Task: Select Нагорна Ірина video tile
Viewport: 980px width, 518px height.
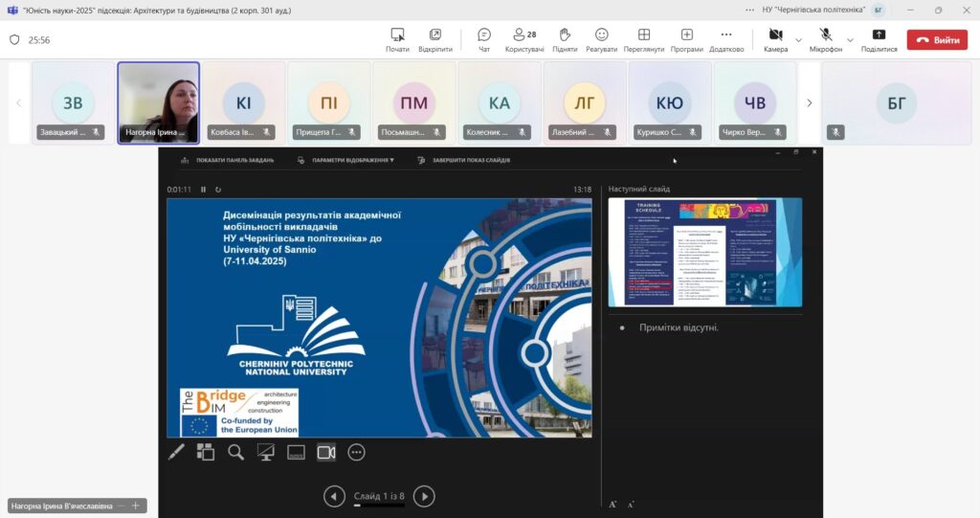Action: point(159,102)
